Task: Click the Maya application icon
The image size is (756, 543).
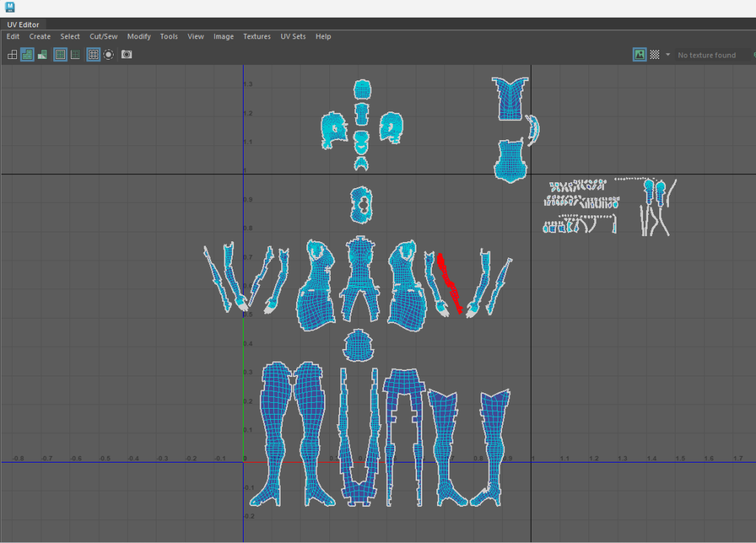Action: [x=10, y=7]
